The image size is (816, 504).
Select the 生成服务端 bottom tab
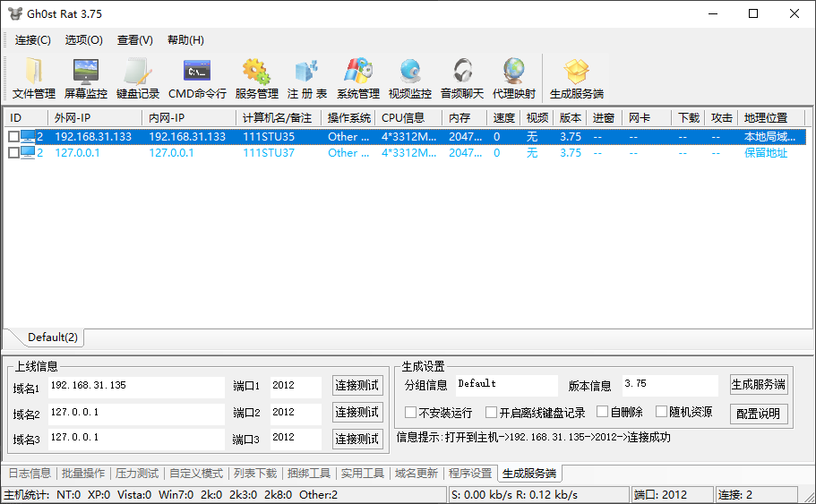click(529, 474)
